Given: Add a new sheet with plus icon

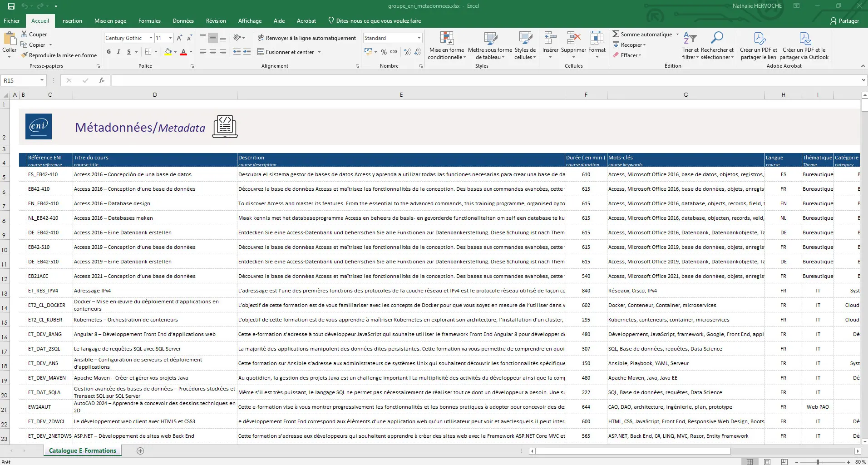Looking at the screenshot, I should point(140,451).
